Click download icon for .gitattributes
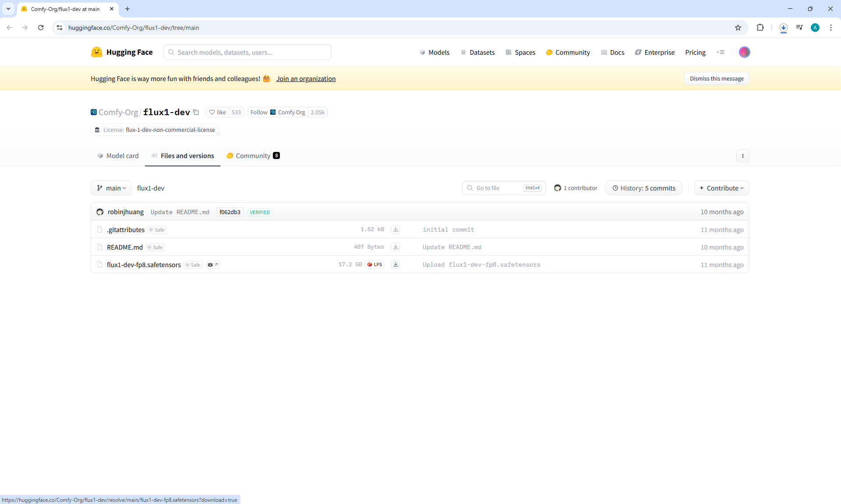841x504 pixels. 396,229
